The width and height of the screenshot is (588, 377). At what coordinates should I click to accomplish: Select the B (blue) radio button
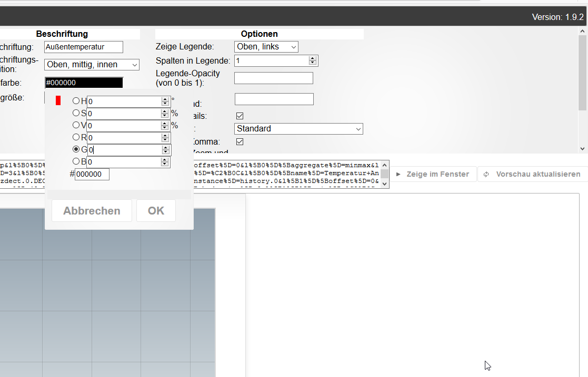pyautogui.click(x=76, y=161)
